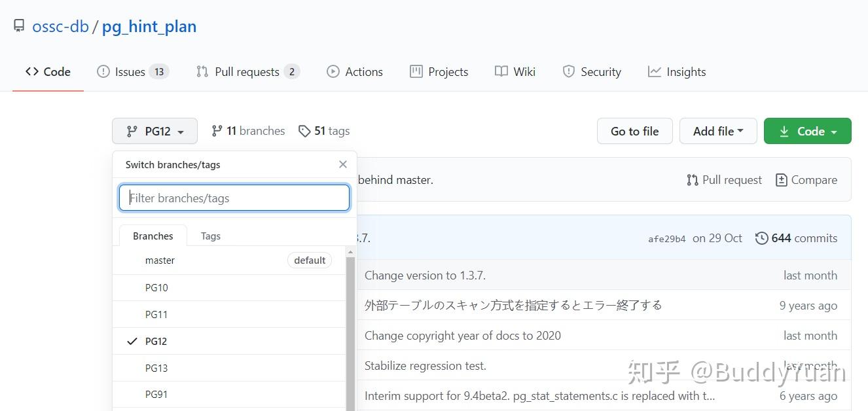The image size is (868, 411).
Task: Click the commit history clock icon
Action: pyautogui.click(x=761, y=238)
